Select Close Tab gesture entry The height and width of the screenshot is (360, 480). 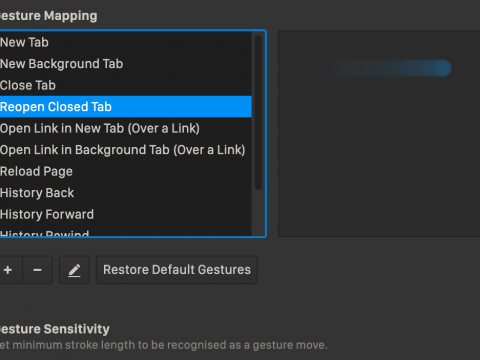click(x=126, y=85)
